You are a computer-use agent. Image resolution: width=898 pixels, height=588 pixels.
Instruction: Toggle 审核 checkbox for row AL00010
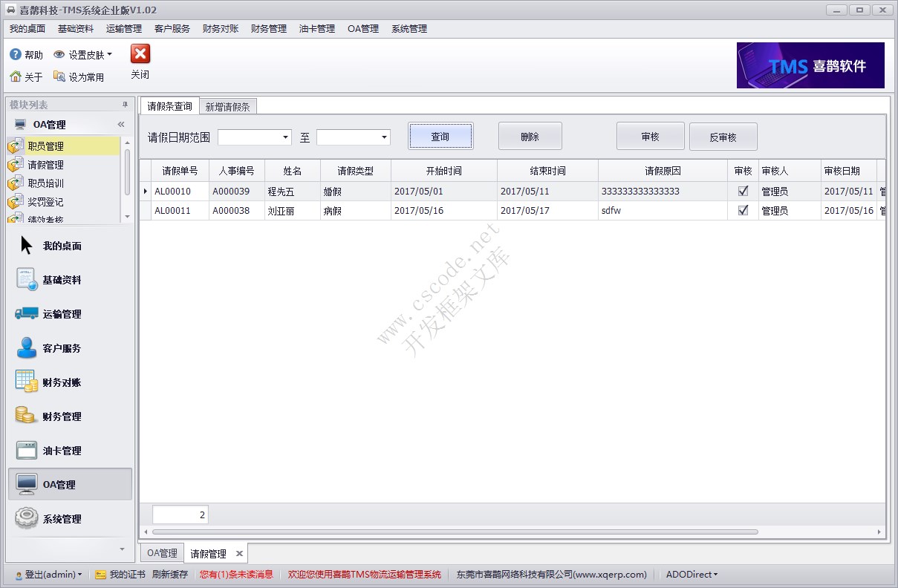[743, 191]
